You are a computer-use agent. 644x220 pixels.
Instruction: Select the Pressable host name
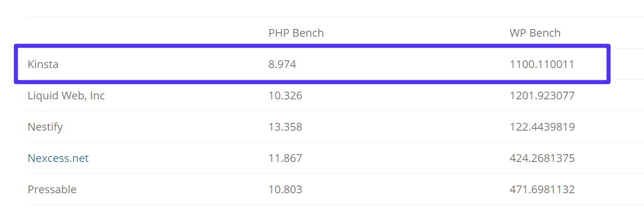pyautogui.click(x=52, y=190)
